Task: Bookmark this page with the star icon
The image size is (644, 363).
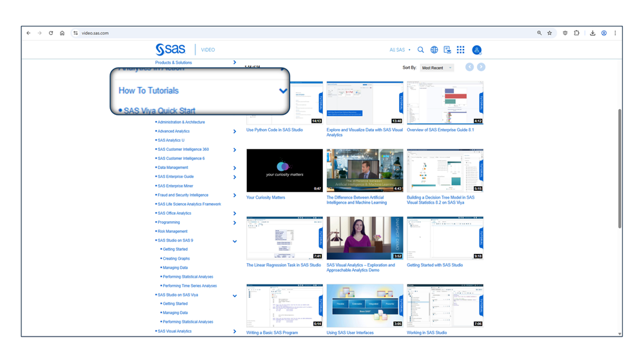Action: coord(549,34)
